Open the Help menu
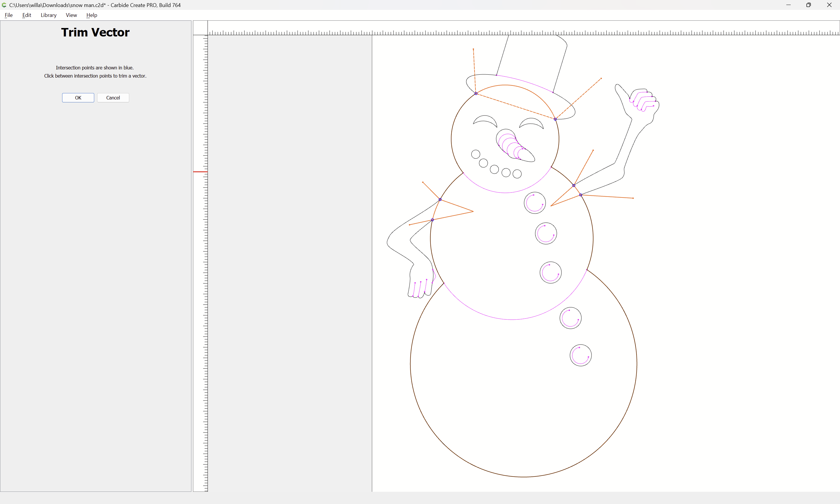Viewport: 840px width, 504px height. (x=92, y=15)
